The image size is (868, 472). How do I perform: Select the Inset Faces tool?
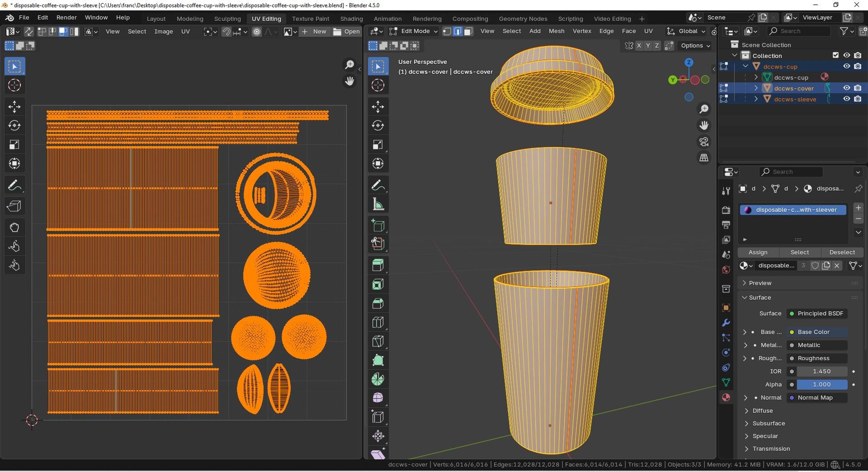pos(378,284)
